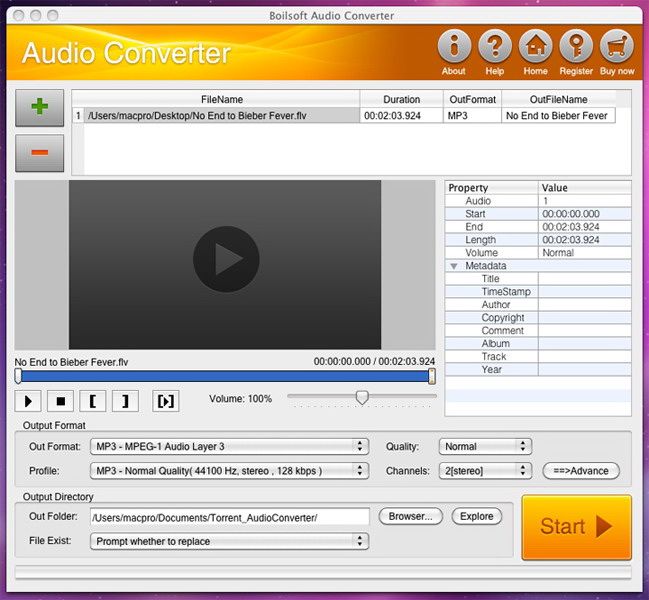Remove file with red minus button
This screenshot has width=649, height=600.
(39, 153)
